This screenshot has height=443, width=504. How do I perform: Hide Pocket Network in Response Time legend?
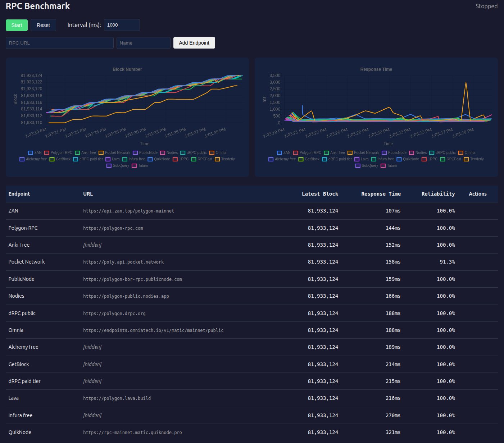pos(363,153)
